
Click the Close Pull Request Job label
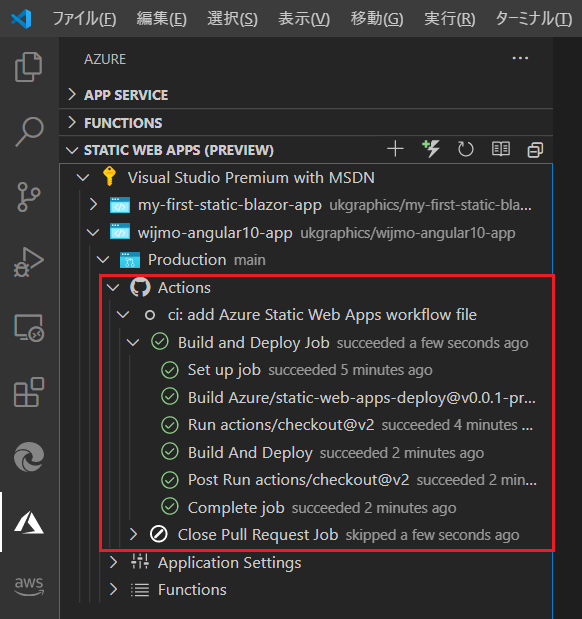click(x=258, y=535)
